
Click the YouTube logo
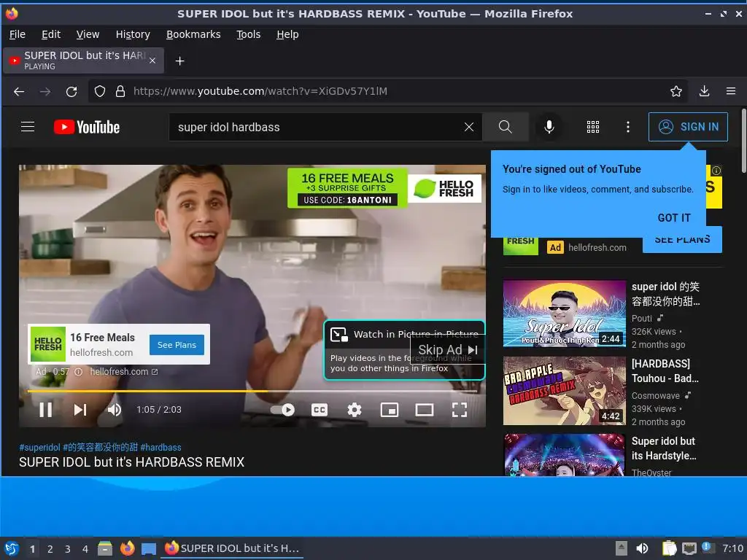tap(87, 127)
